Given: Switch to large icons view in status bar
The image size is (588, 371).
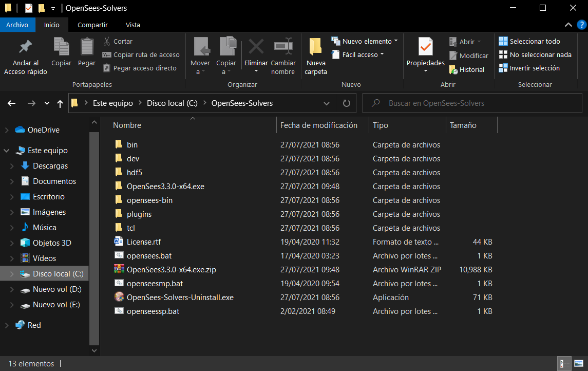Looking at the screenshot, I should pyautogui.click(x=579, y=363).
